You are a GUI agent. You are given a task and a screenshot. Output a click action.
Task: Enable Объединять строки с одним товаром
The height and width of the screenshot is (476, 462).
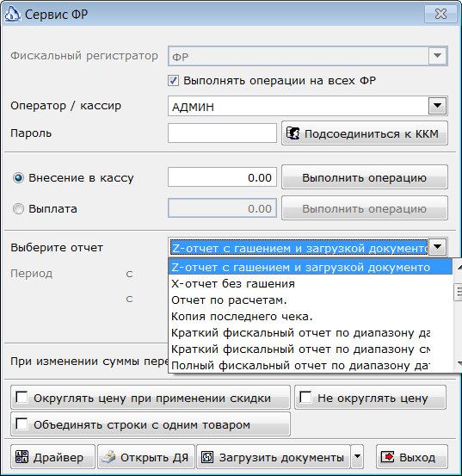22,423
